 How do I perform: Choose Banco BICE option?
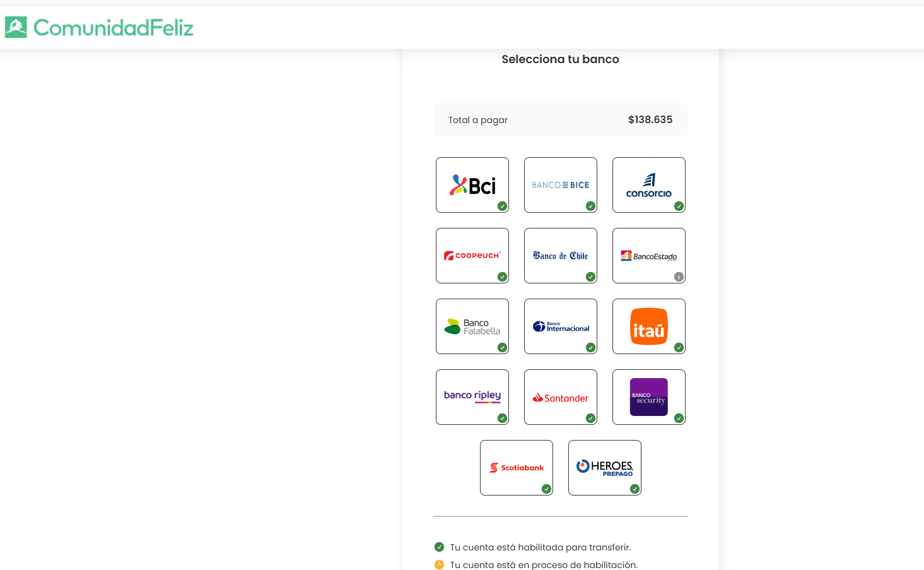pos(560,185)
